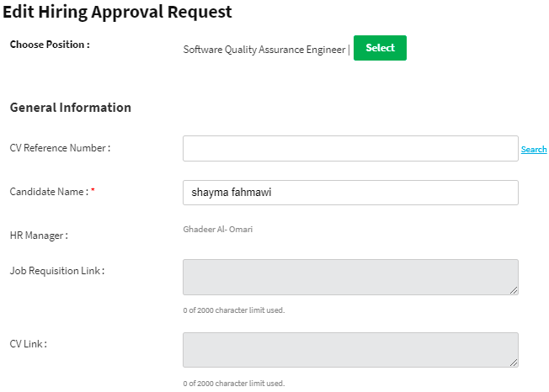
Task: Click the green Select button
Action: 380,48
